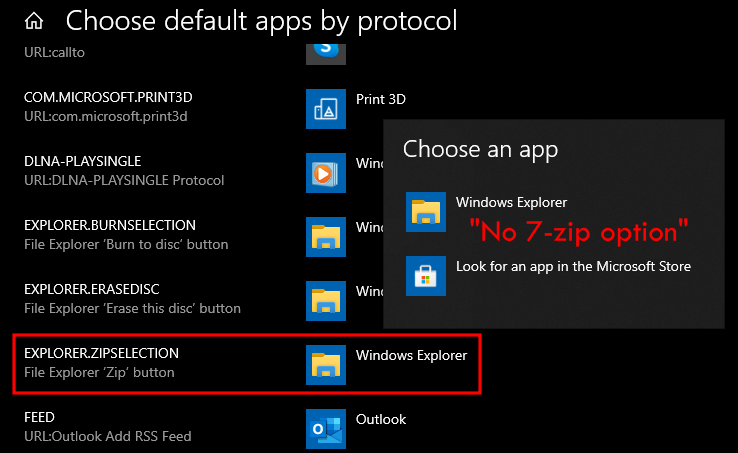Click the Print 3D default app label
Screen dimensions: 738x453
click(x=381, y=99)
